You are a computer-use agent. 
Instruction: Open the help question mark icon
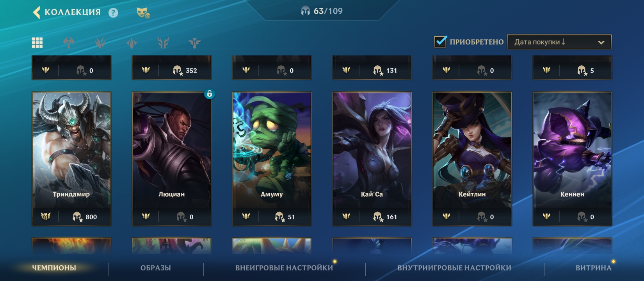[113, 13]
